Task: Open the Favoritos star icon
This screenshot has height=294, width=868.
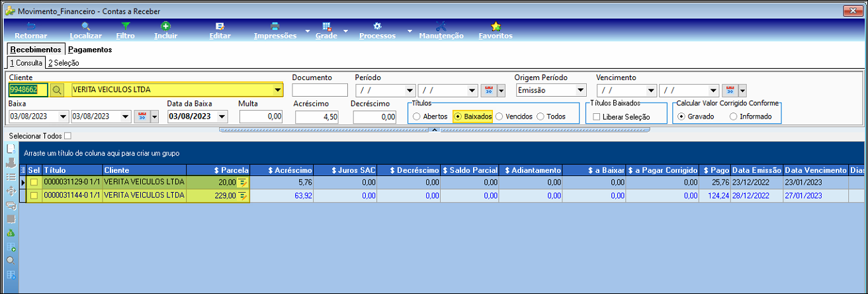Action: pyautogui.click(x=496, y=26)
